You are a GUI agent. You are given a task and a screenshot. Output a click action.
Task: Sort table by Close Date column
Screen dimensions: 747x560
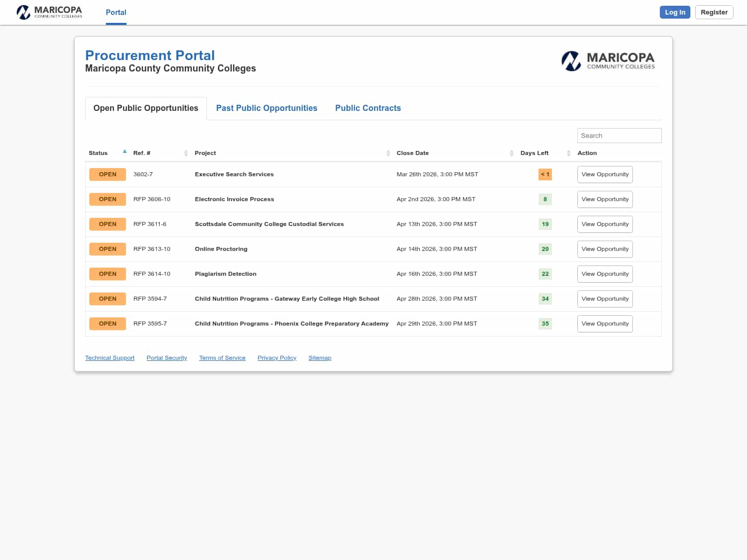455,153
